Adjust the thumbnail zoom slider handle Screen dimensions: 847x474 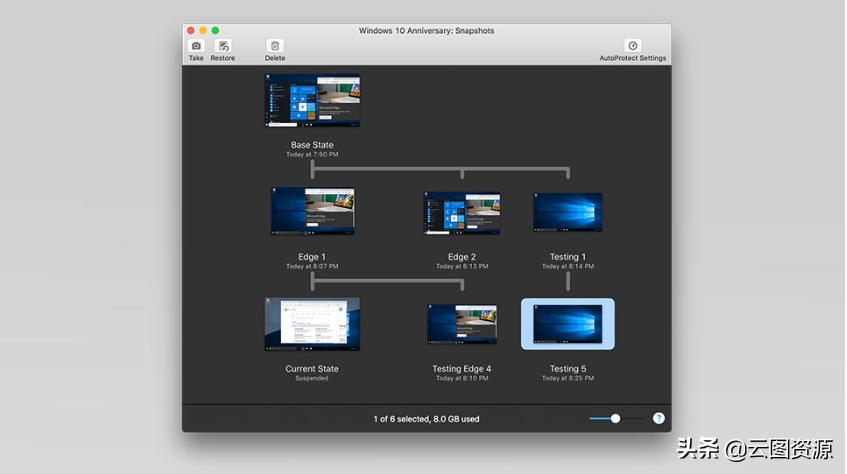(x=615, y=418)
